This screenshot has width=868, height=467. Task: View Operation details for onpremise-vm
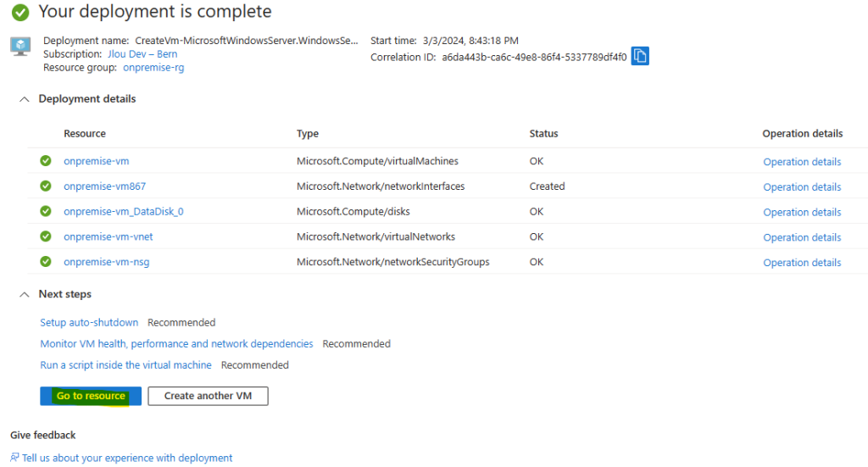(x=802, y=162)
